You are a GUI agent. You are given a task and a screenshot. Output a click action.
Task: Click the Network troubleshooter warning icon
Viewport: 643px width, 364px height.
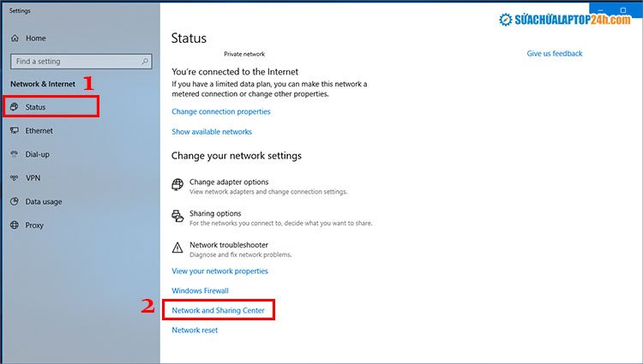[x=177, y=248]
